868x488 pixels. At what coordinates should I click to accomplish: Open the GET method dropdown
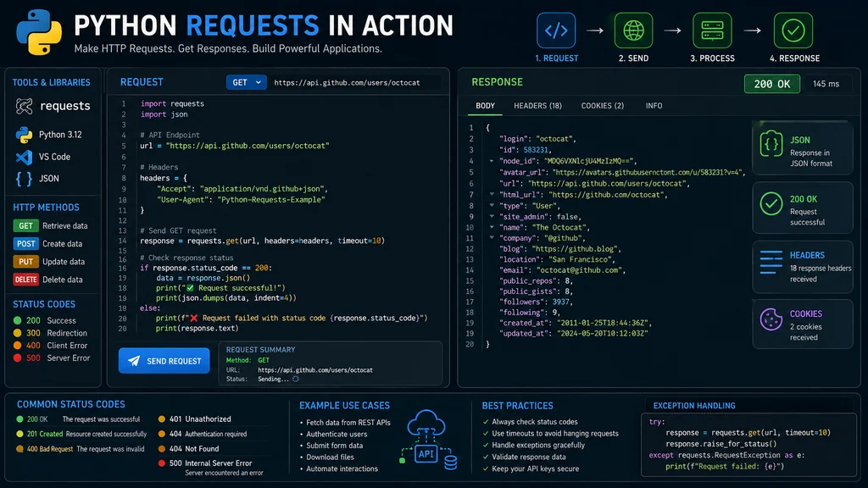tap(247, 82)
